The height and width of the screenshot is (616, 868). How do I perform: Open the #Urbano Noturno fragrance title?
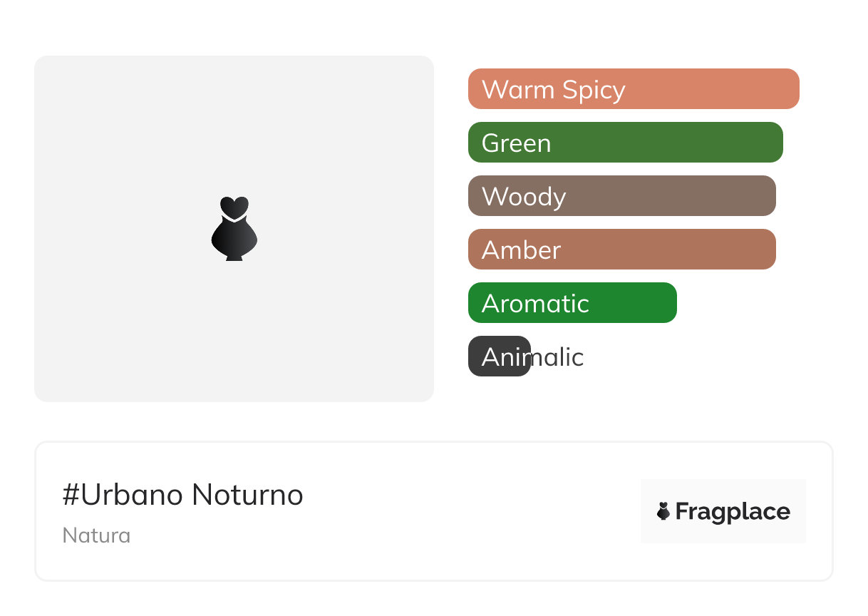[183, 495]
